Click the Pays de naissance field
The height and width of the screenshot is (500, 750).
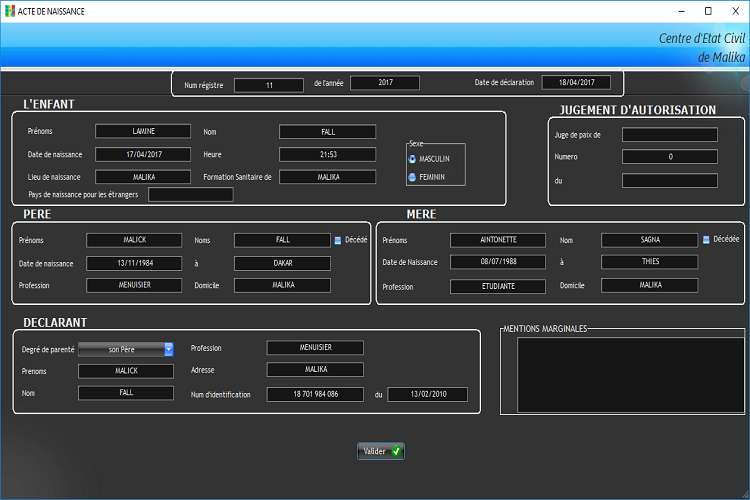[190, 194]
